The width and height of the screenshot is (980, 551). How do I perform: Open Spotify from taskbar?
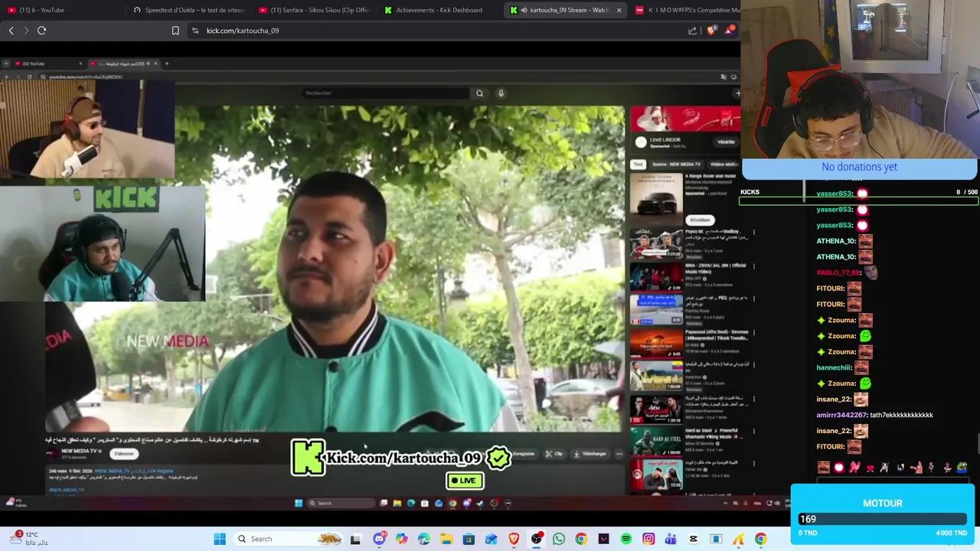pos(626,539)
